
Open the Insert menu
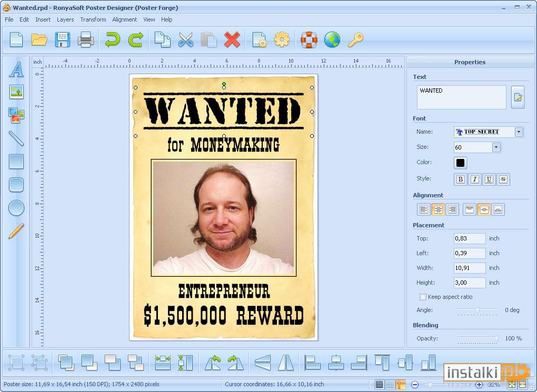coord(43,19)
